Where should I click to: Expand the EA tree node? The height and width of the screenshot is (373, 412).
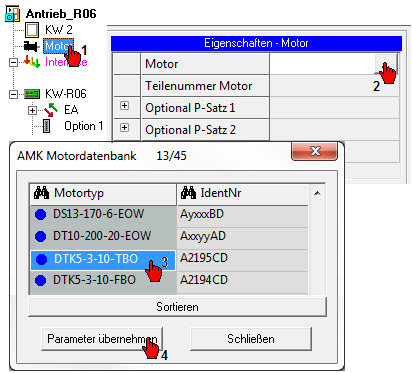[x=32, y=110]
